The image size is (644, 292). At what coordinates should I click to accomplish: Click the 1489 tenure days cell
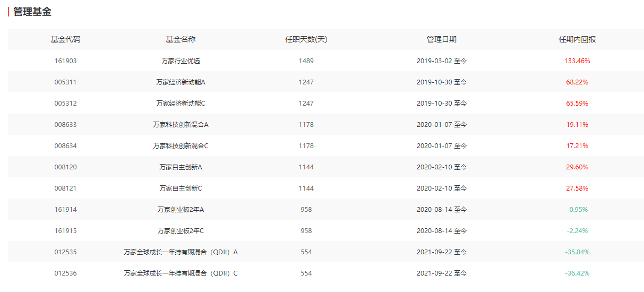306,61
